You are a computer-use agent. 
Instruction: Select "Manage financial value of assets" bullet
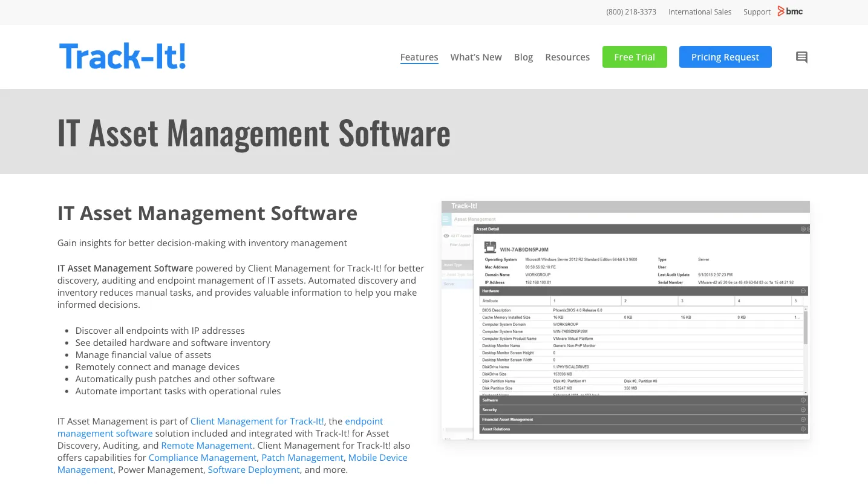pyautogui.click(x=143, y=355)
